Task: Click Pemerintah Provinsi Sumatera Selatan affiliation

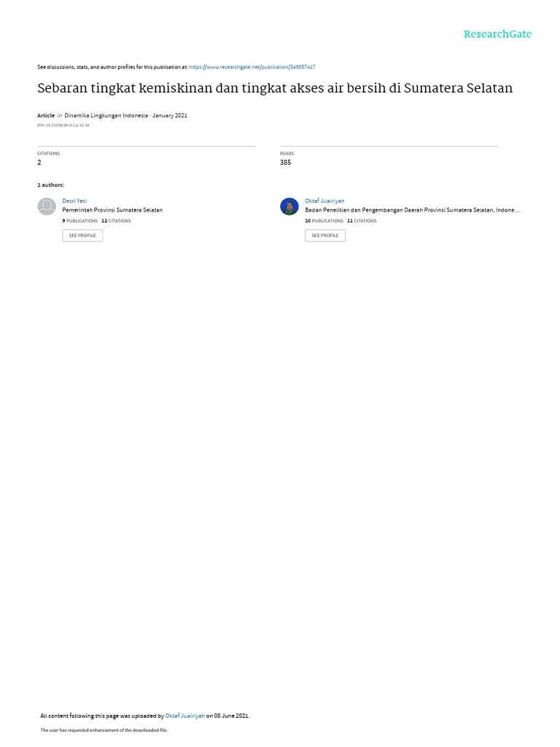Action: pyautogui.click(x=112, y=210)
